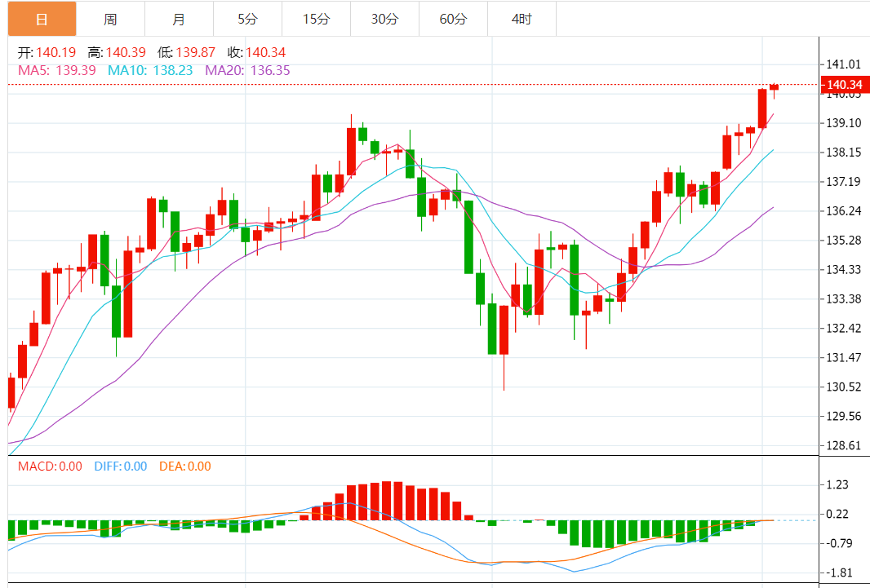Click the tallest red MACD histogram bar
Screen dimensions: 870x588
(386, 501)
